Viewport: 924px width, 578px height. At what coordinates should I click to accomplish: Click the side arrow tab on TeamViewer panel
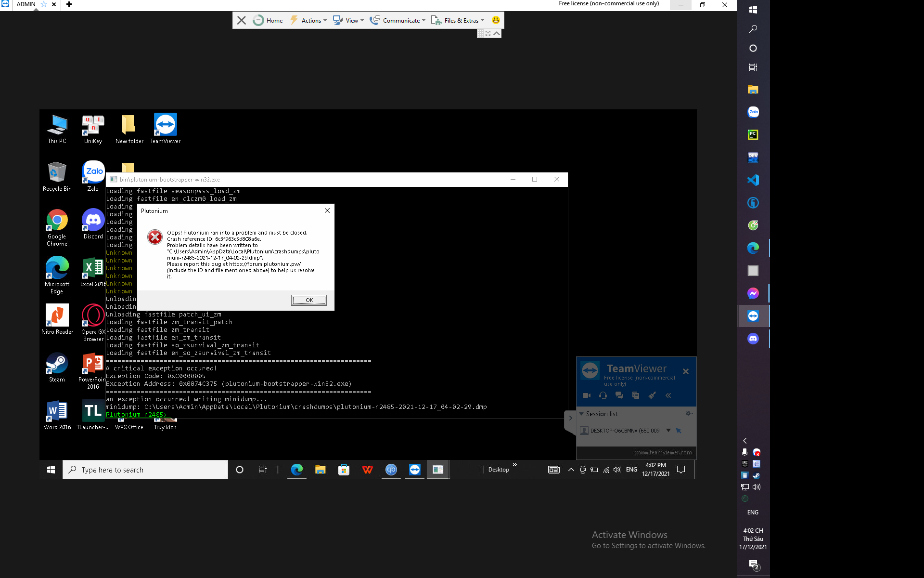tap(570, 418)
